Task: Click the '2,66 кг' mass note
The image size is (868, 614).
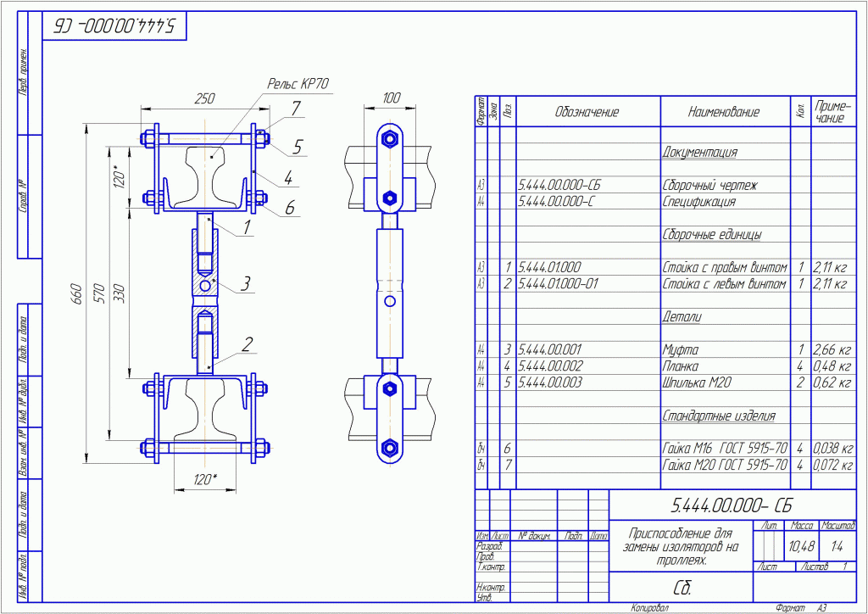Action: coord(832,350)
